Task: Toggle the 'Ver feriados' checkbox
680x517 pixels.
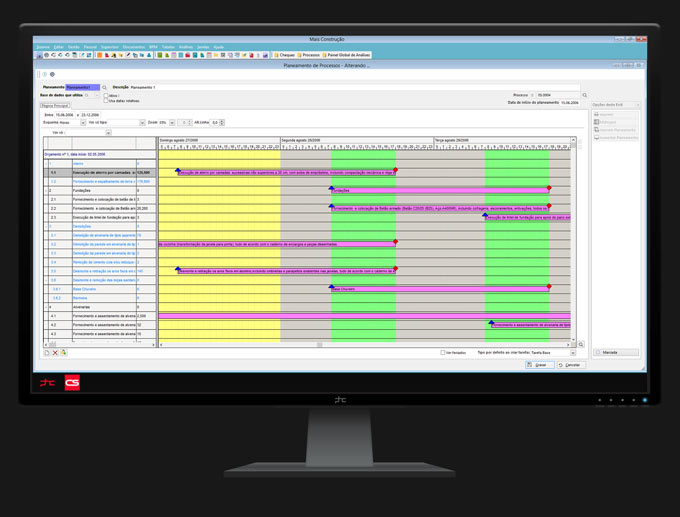Action: click(444, 352)
